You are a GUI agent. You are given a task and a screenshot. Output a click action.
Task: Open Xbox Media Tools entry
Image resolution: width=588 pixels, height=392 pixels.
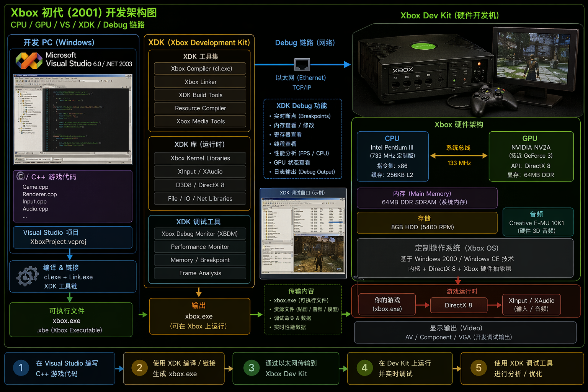tap(200, 121)
